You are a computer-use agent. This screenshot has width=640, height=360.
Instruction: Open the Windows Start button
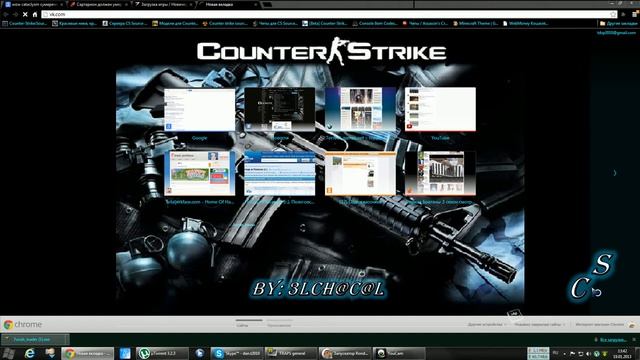(9, 353)
